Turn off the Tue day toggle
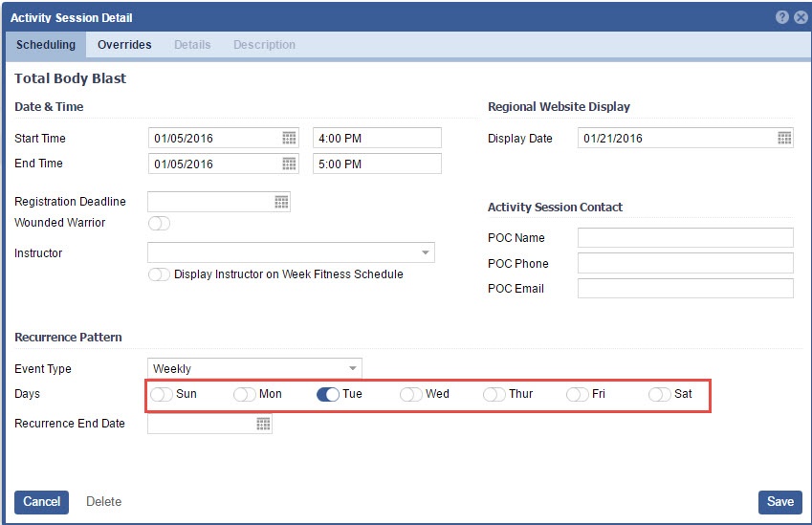 (328, 394)
